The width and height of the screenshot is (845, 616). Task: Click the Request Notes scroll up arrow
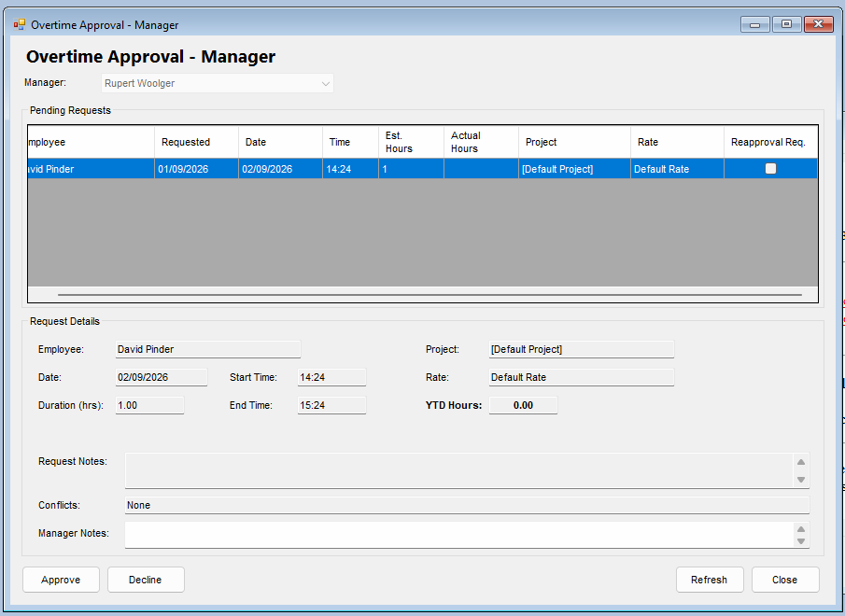[x=801, y=462]
